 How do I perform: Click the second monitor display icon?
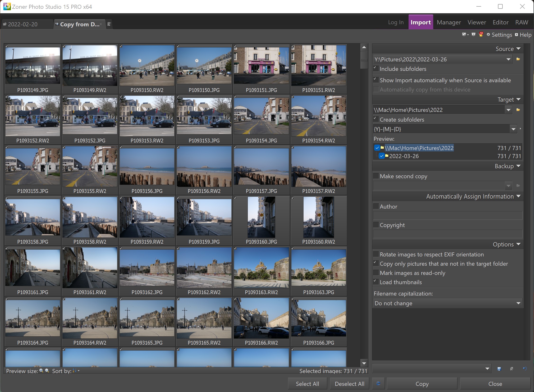click(474, 35)
